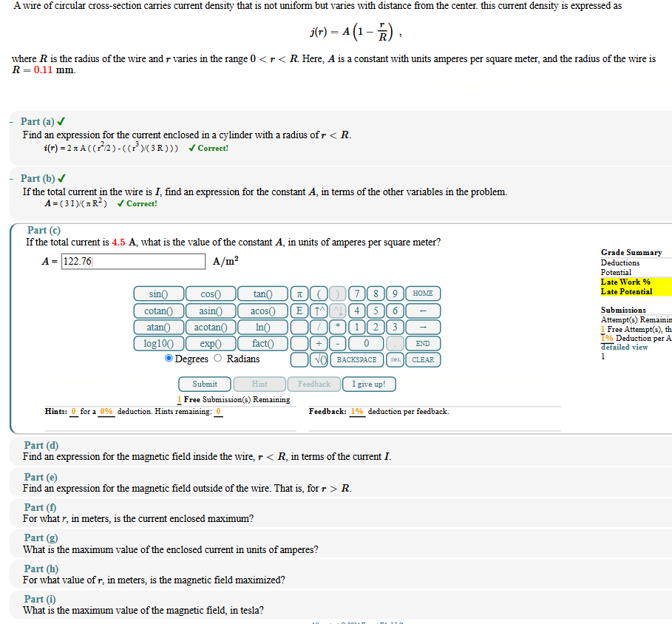Expand Part (i) maximum magnetic field question
This screenshot has width=672, height=624.
pos(40,599)
